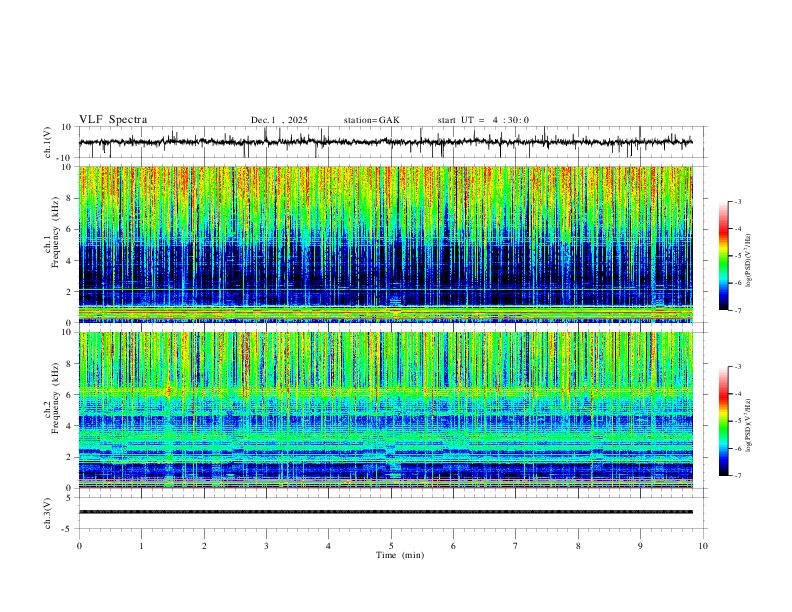792x612 pixels.
Task: Click the ch.3(V) axis label
Action: 48,513
